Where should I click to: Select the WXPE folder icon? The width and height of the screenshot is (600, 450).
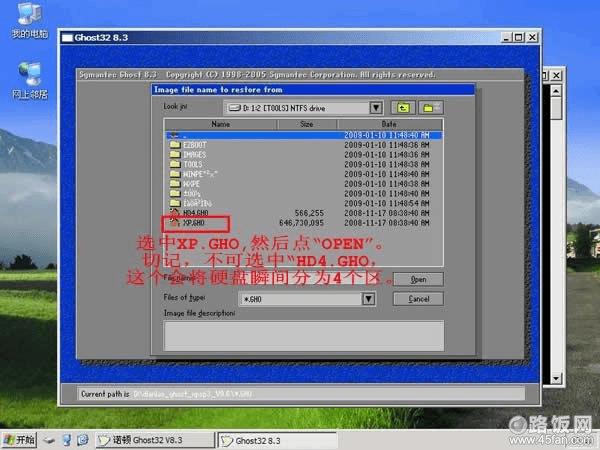pos(175,184)
